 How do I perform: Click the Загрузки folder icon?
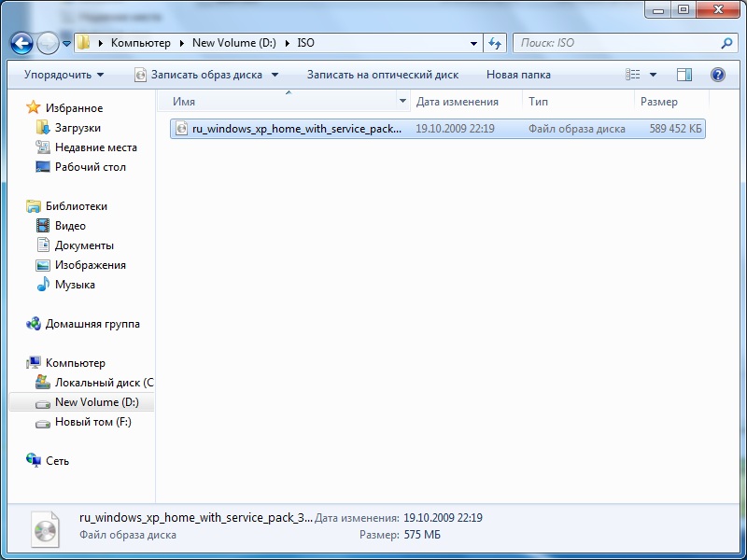tap(43, 128)
